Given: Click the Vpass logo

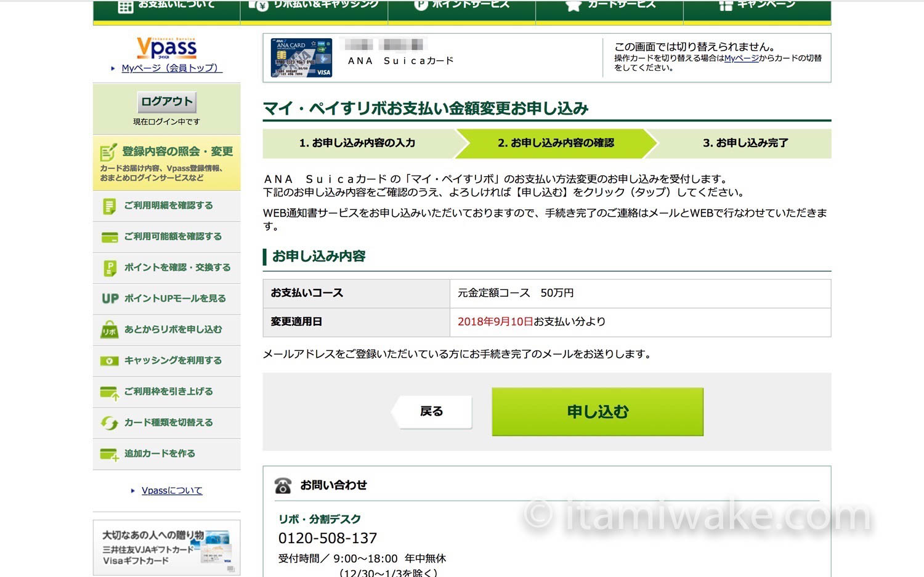Looking at the screenshot, I should 167,47.
